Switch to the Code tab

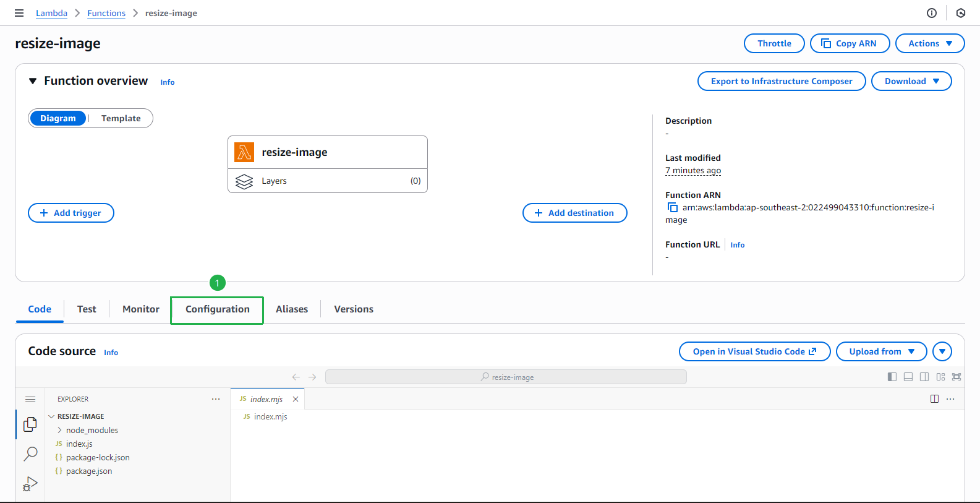[40, 309]
